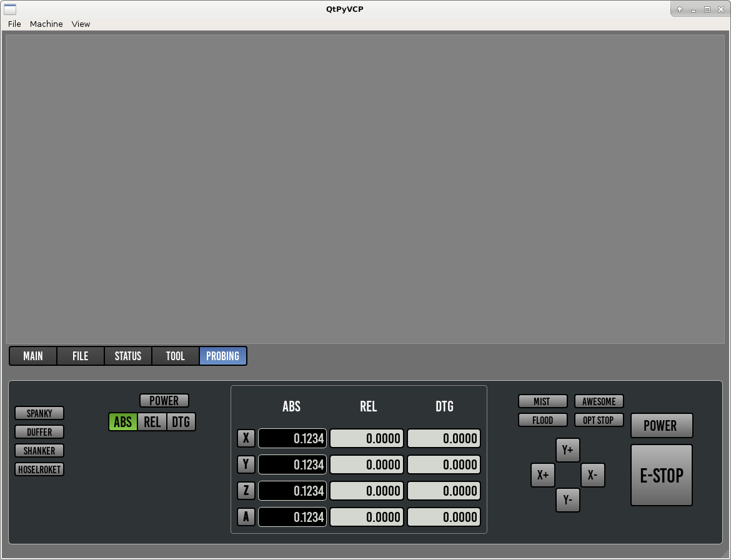Click the SPANKY button
Viewport: 731px width, 560px height.
click(x=39, y=413)
